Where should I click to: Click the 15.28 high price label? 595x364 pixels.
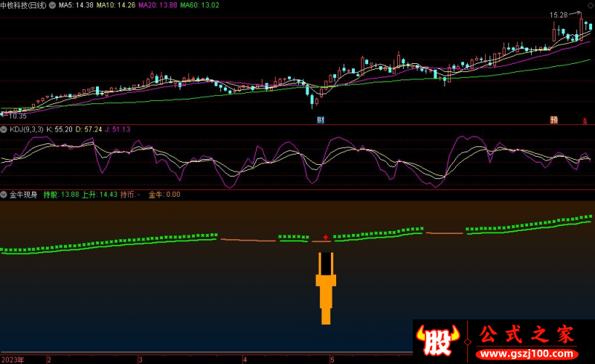(x=559, y=15)
